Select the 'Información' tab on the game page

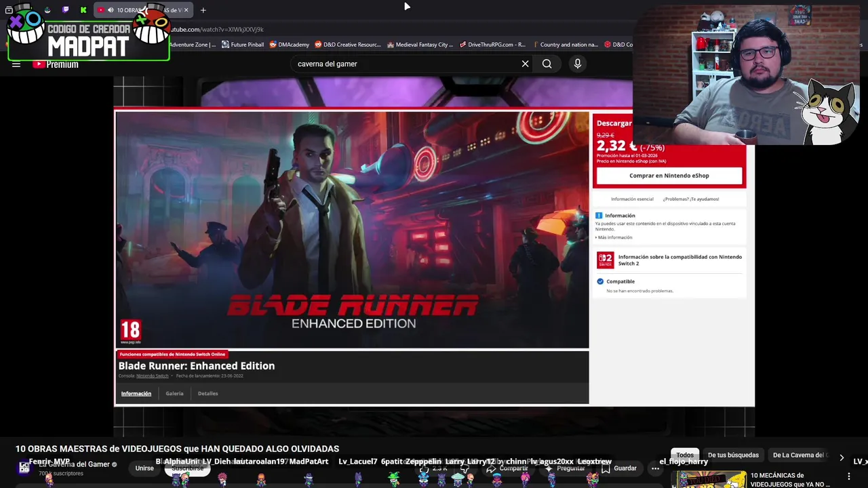coord(136,394)
